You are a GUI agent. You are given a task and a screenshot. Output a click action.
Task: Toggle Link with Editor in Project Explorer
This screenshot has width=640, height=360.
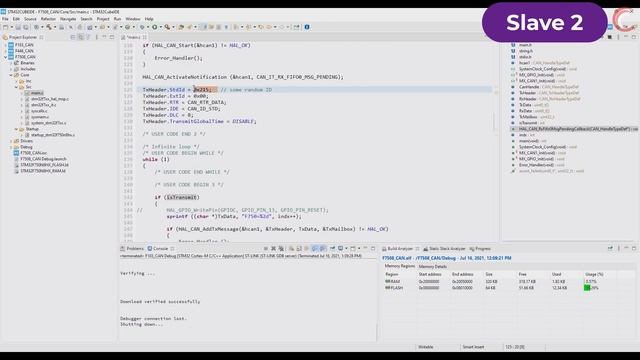click(x=81, y=37)
